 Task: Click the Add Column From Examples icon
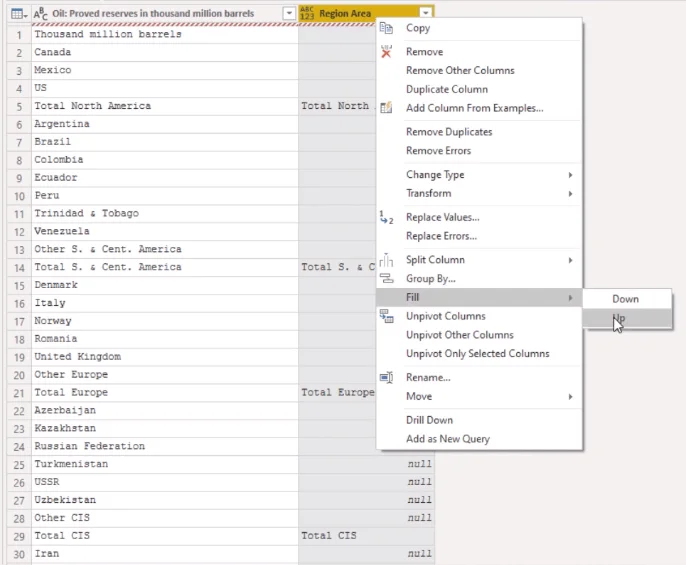(386, 108)
